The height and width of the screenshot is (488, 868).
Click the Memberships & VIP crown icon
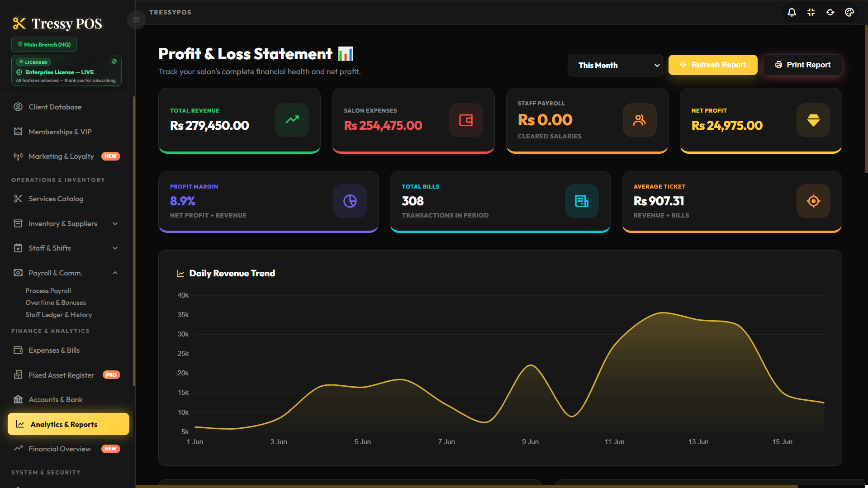(18, 132)
